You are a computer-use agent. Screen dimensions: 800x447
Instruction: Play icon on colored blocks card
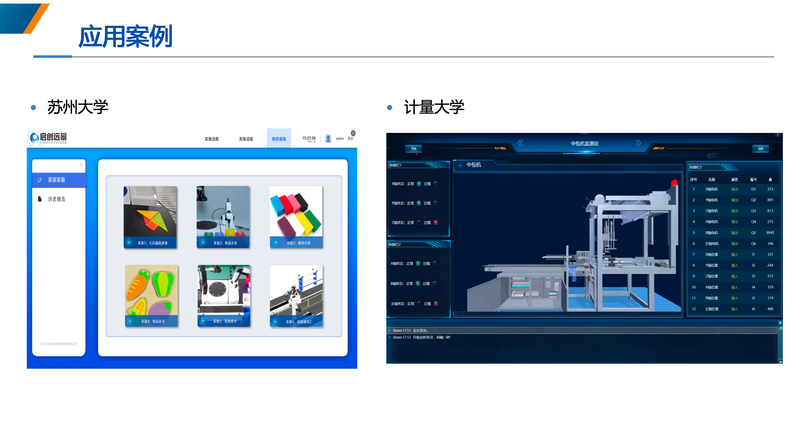coord(276,242)
